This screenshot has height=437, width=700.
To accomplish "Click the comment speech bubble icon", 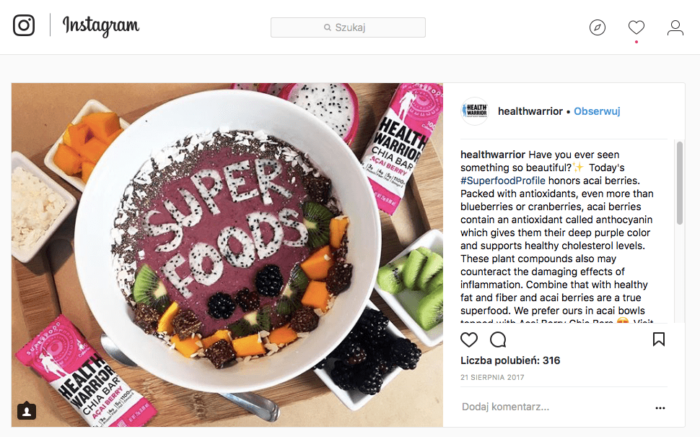I will [x=498, y=340].
